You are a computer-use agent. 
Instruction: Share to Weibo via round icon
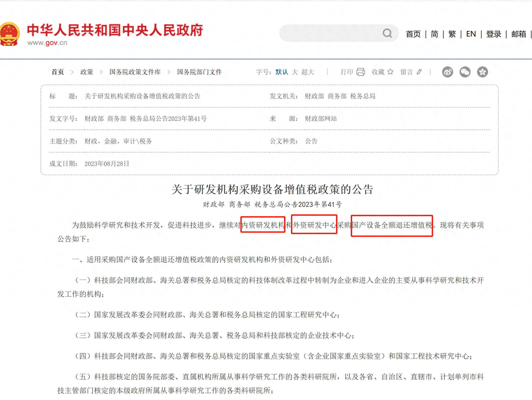tap(447, 72)
